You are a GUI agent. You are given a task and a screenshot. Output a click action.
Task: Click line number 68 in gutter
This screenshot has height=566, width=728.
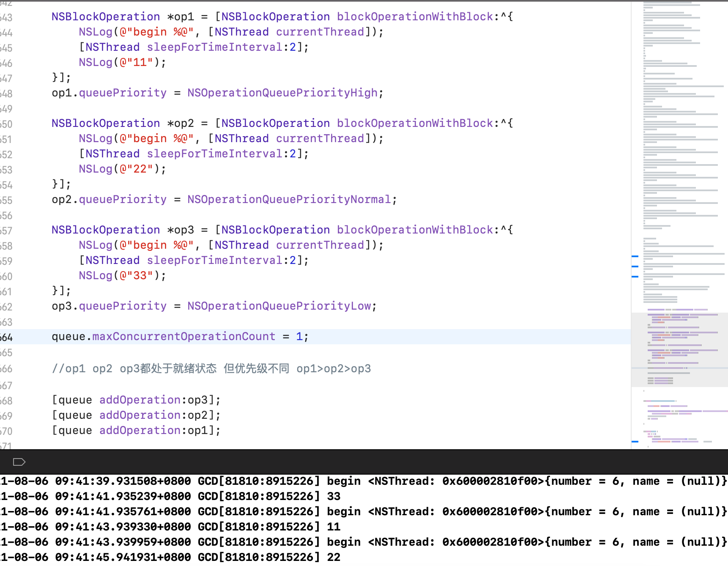click(6, 401)
